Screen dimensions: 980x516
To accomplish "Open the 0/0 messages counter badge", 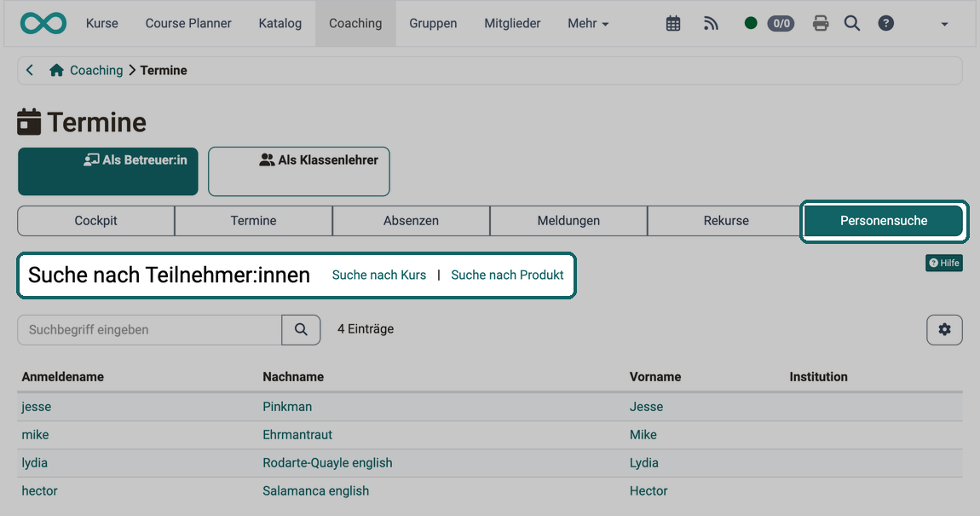I will 781,24.
